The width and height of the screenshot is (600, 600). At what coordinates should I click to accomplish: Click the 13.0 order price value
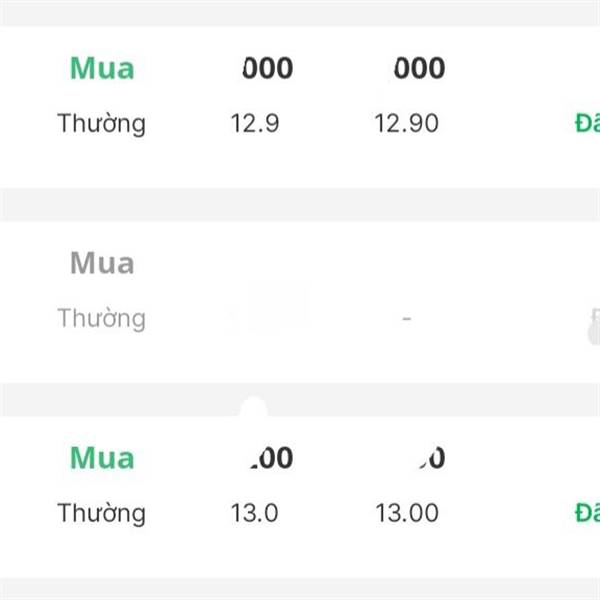click(x=254, y=513)
